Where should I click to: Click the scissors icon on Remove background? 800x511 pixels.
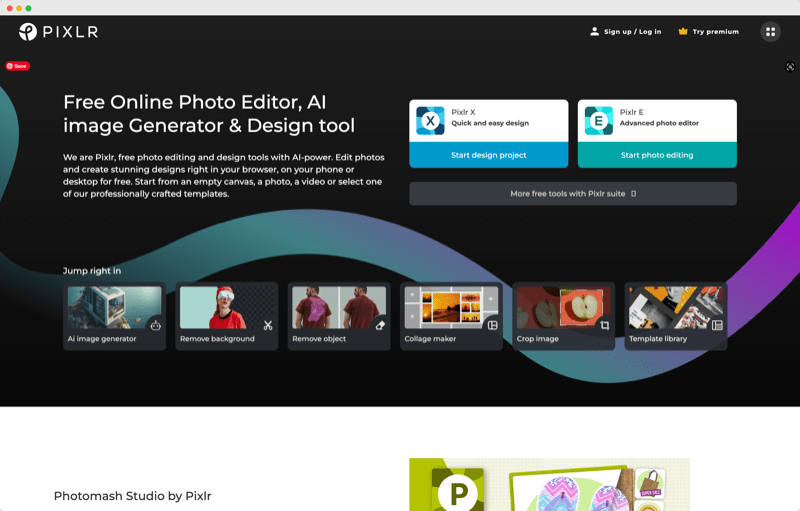click(x=267, y=325)
